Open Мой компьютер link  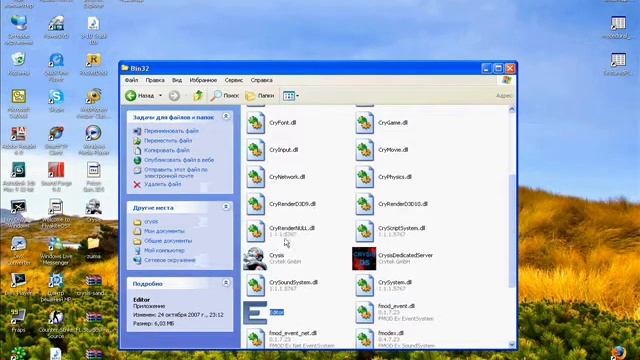[x=164, y=250]
